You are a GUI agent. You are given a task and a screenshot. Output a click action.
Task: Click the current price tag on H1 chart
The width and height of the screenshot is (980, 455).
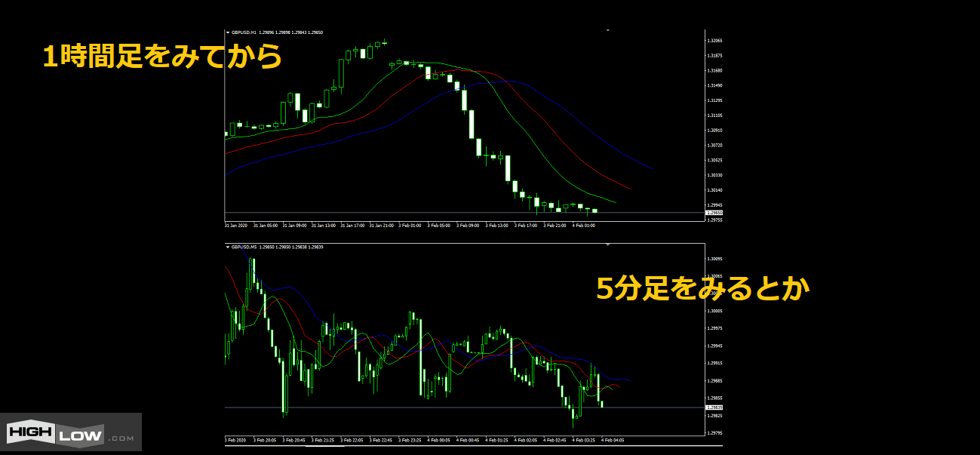[x=713, y=213]
